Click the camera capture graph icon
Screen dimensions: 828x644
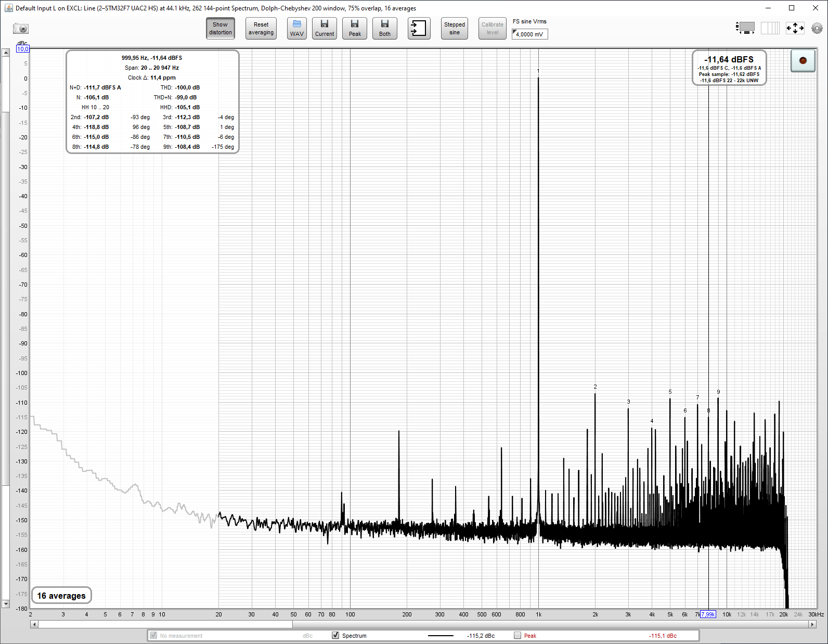click(x=21, y=29)
